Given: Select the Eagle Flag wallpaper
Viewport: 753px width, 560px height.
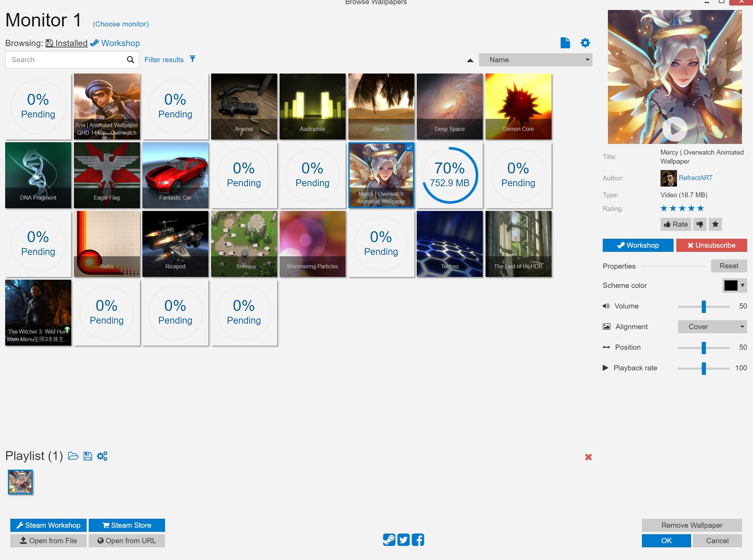Looking at the screenshot, I should [107, 175].
